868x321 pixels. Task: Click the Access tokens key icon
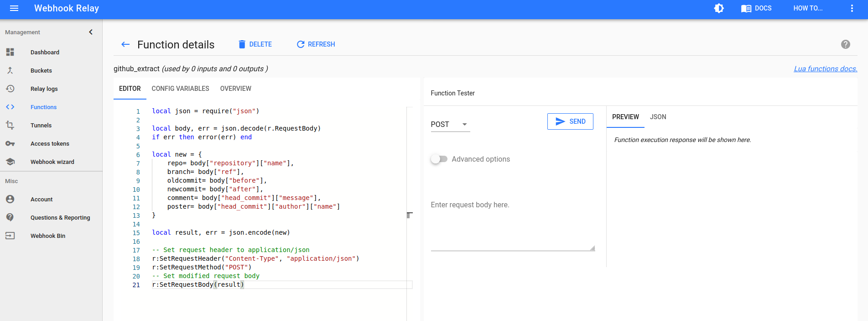[10, 143]
